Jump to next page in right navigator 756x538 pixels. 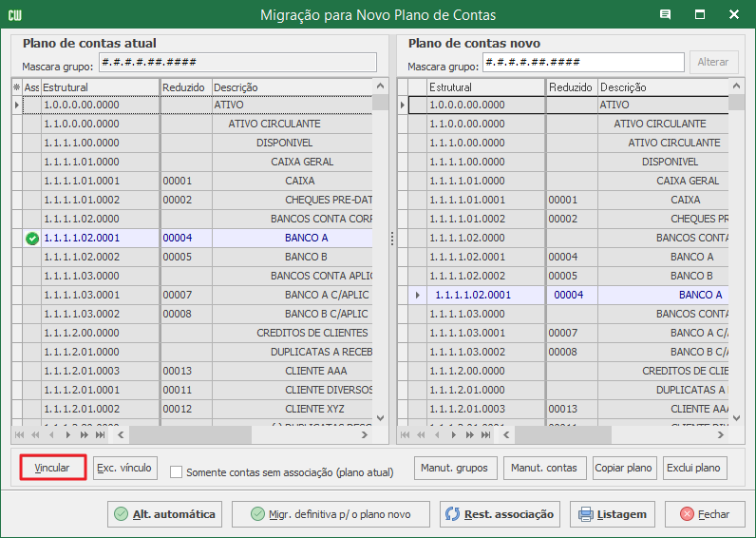pyautogui.click(x=469, y=435)
